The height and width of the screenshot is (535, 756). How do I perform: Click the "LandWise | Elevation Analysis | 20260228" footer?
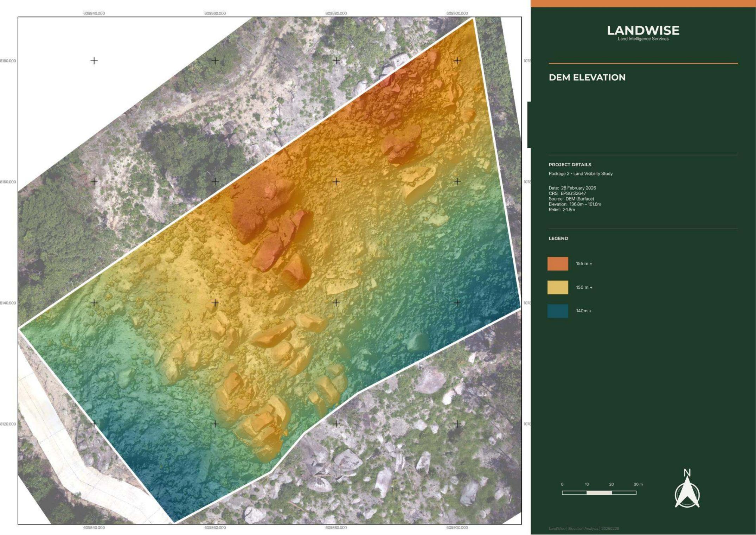click(584, 529)
